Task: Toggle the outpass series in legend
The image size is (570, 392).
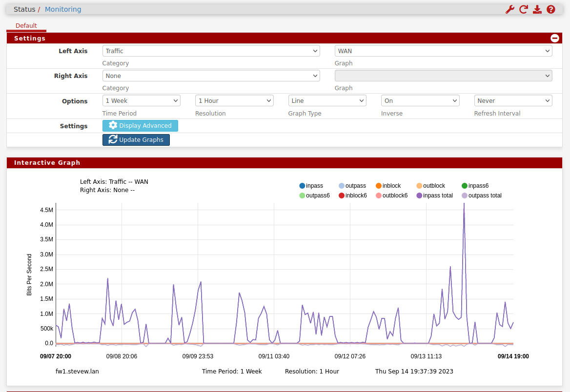Action: (352, 186)
